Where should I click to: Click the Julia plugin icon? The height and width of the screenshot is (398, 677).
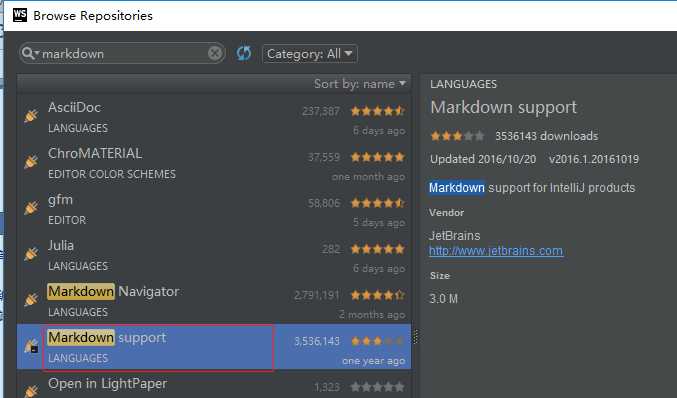(32, 253)
